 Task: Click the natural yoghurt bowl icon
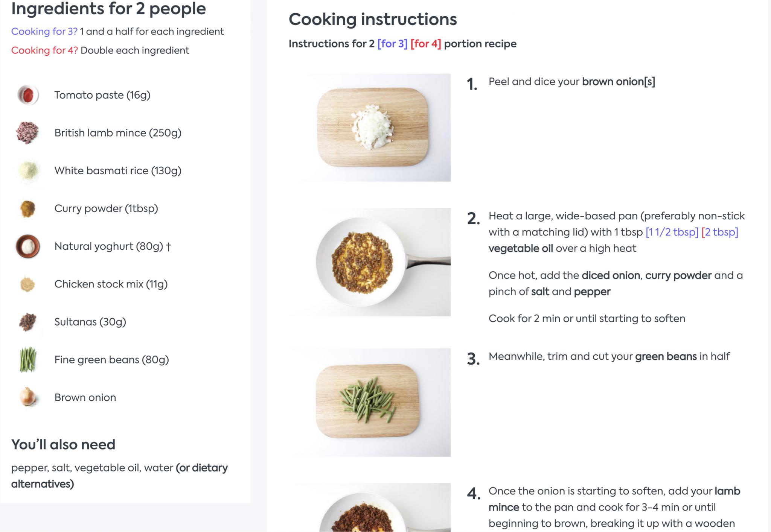click(28, 246)
